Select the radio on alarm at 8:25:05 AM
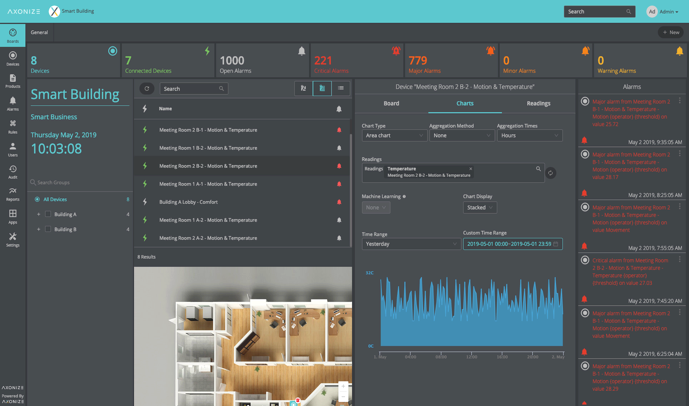 (585, 154)
